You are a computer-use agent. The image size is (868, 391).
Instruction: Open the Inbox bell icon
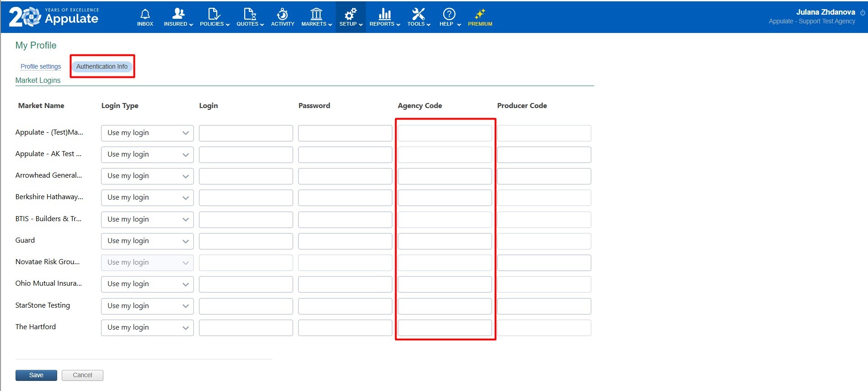[x=145, y=14]
